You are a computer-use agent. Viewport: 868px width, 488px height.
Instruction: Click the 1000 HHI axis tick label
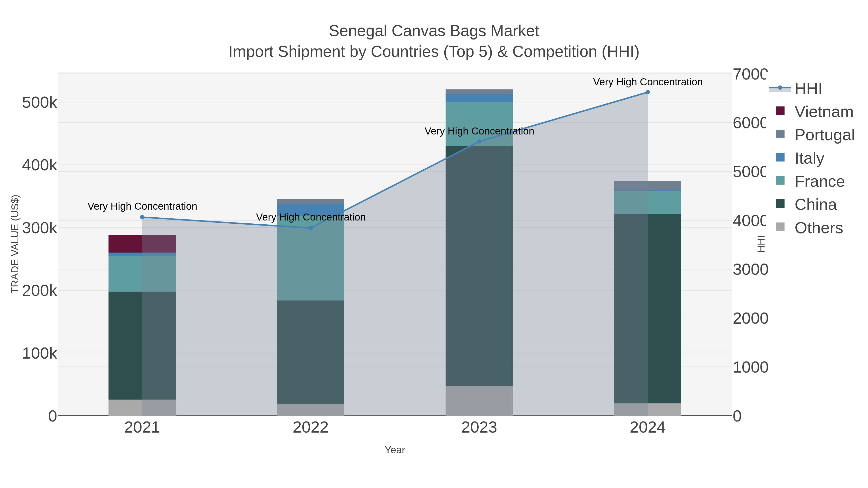(750, 367)
